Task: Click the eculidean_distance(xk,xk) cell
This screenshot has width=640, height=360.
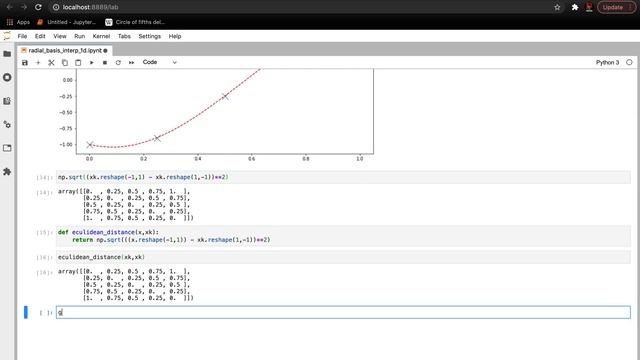Action: click(x=343, y=257)
